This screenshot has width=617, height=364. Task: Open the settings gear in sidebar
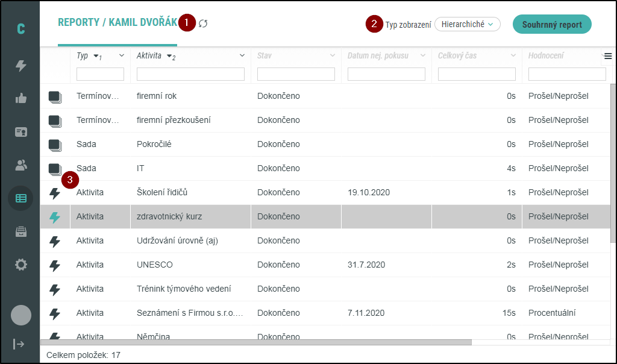point(21,264)
